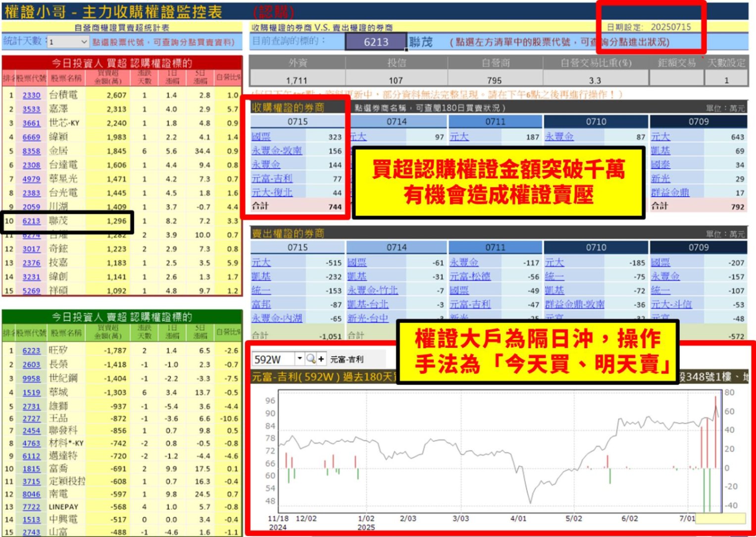Open 元大-復北 broker link
Viewport: 756px width, 537px height.
(x=272, y=192)
